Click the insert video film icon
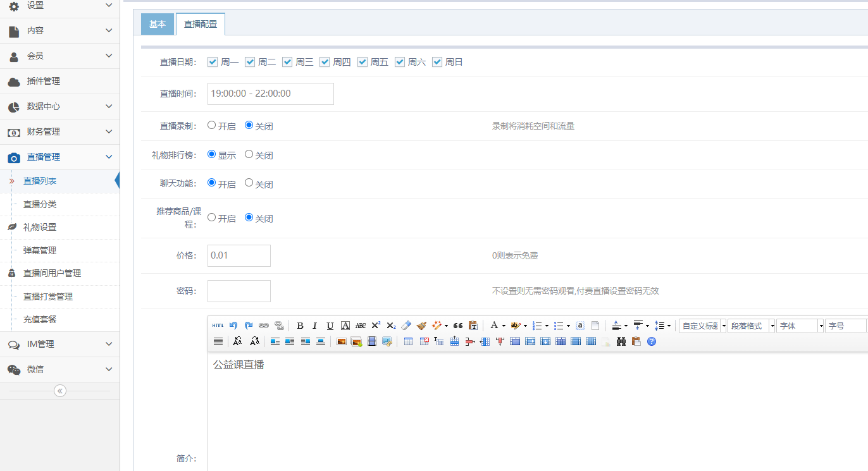Screen dimensions: 868x471 tap(372, 341)
